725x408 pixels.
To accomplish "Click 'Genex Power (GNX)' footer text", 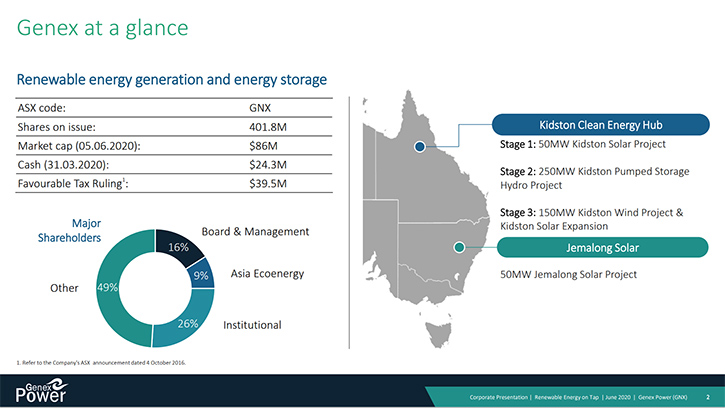I will point(663,397).
